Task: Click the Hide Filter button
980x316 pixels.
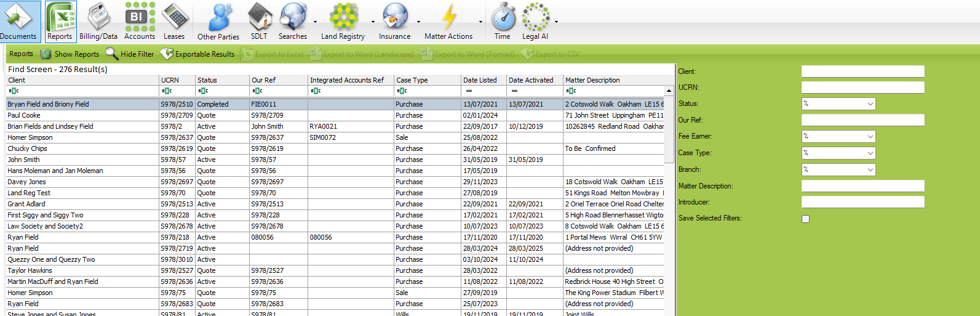Action: click(130, 54)
